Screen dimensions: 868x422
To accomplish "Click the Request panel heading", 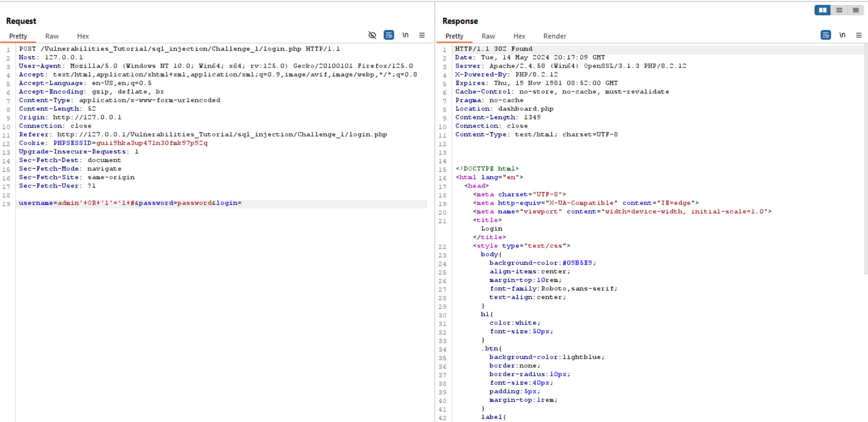I will (21, 21).
